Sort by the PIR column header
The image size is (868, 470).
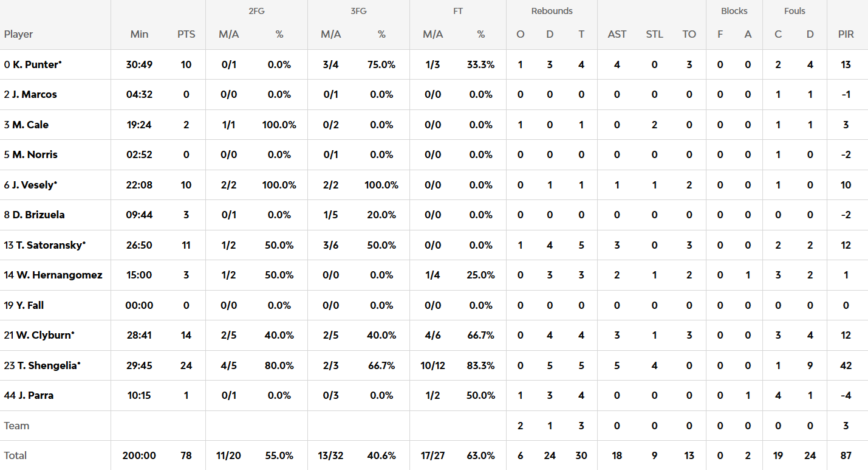(x=846, y=34)
